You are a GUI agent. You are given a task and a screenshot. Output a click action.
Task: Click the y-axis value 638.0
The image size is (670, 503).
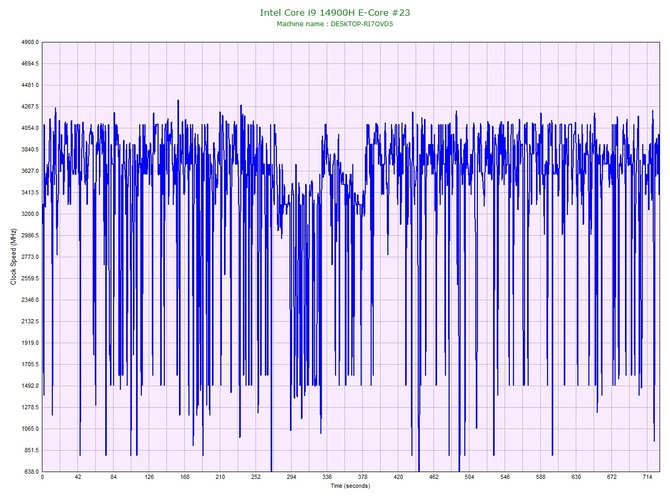pos(31,471)
